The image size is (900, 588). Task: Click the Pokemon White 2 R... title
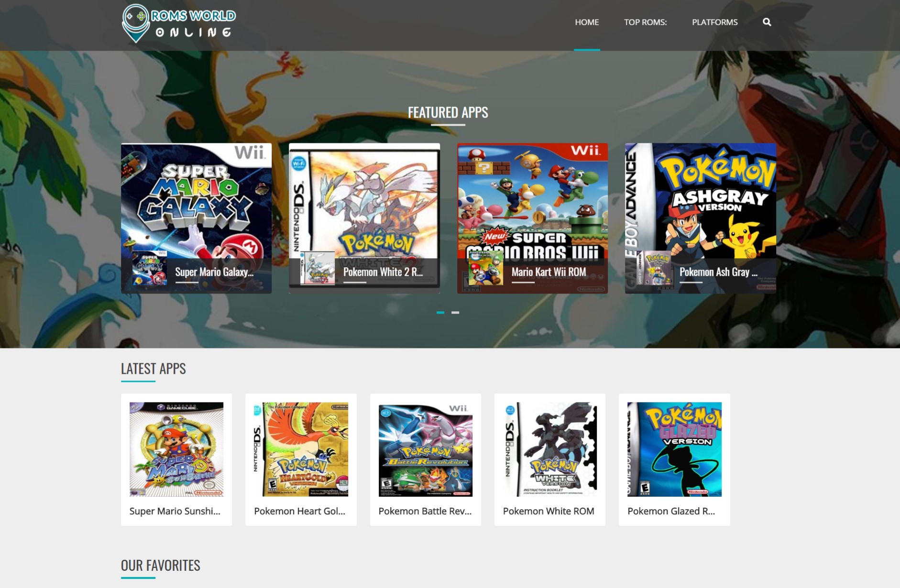tap(383, 272)
